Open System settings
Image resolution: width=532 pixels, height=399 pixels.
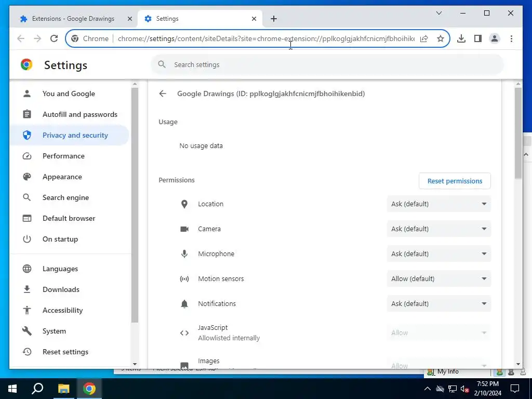(70, 331)
